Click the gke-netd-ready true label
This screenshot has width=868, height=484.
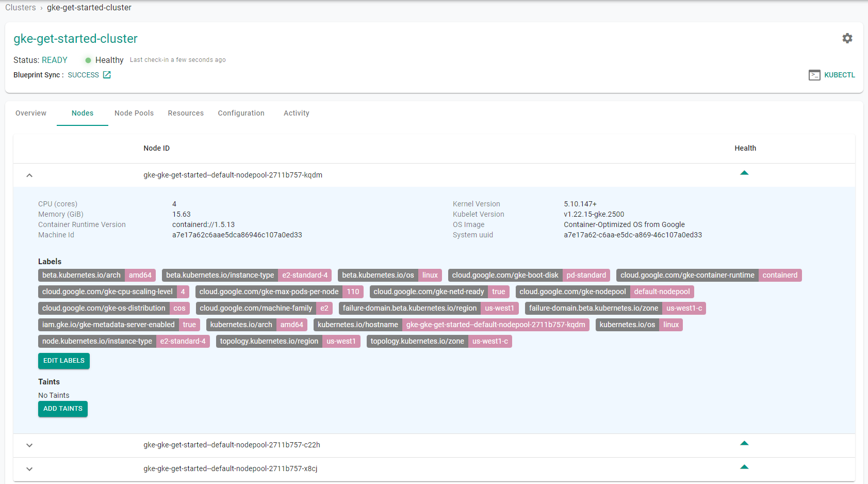[439, 292]
